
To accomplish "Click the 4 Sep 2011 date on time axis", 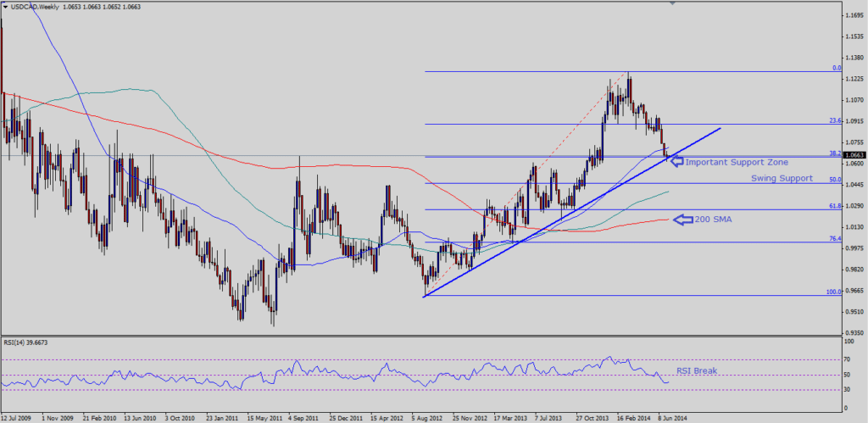I will tap(303, 418).
